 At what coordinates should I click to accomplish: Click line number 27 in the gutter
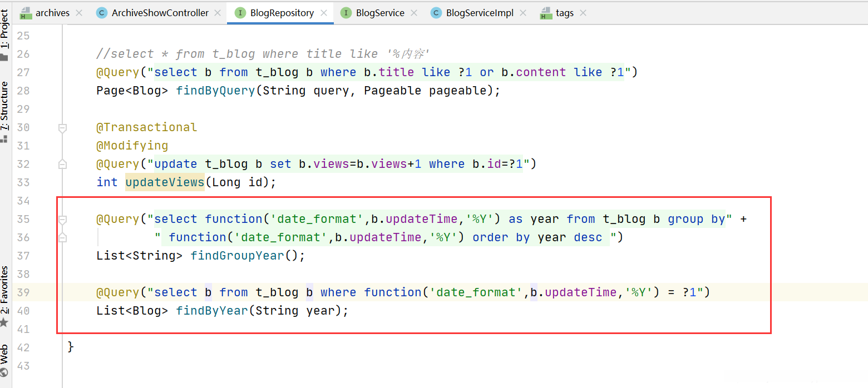pos(23,72)
